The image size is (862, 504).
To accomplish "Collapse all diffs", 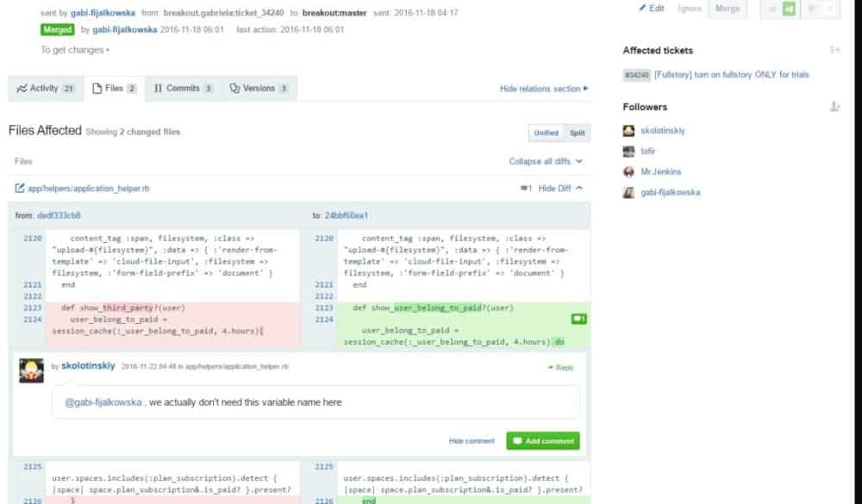I will click(546, 161).
